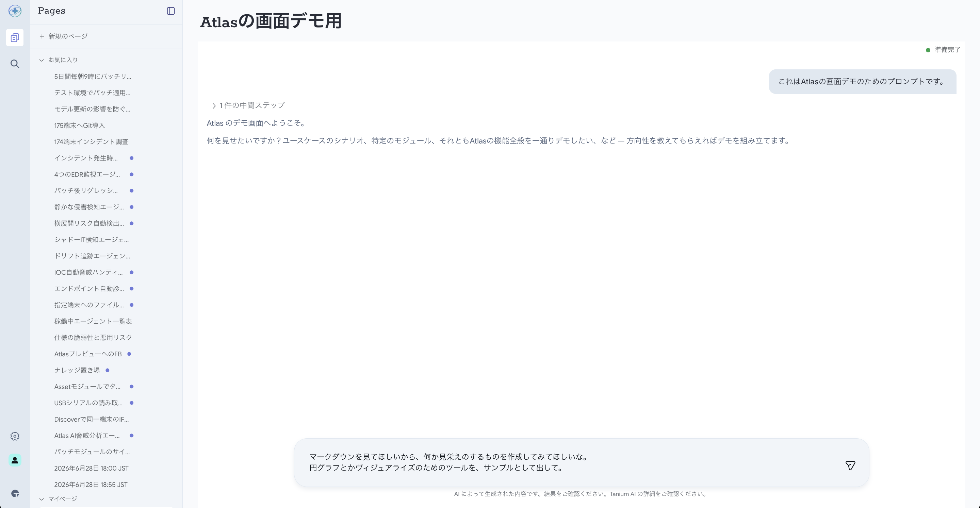The image size is (980, 508).
Task: Open page ナレッジ置き場
Action: (77, 370)
